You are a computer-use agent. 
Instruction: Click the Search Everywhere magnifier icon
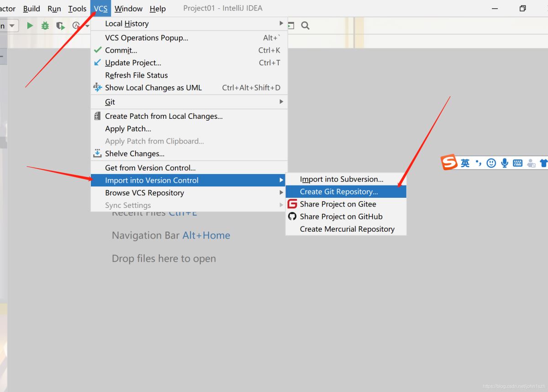pyautogui.click(x=306, y=26)
